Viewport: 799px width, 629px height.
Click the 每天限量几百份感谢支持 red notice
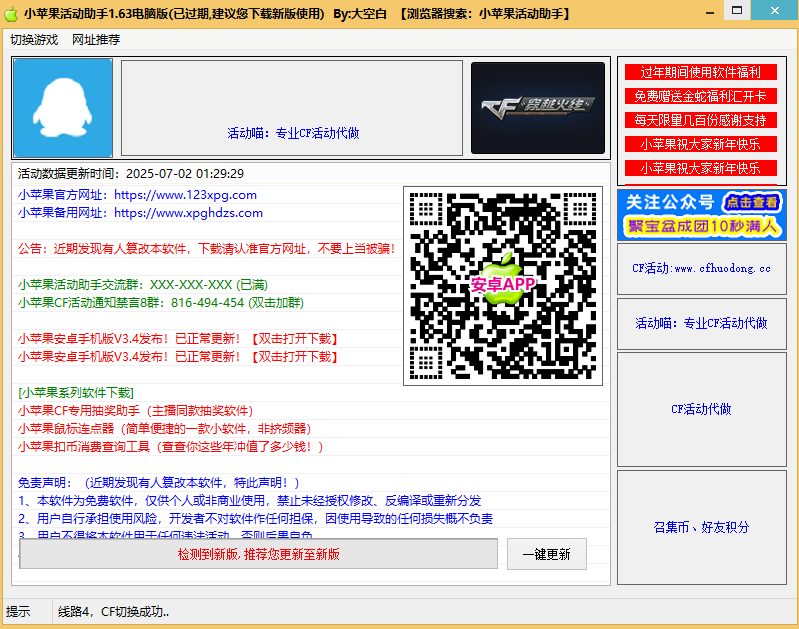[x=701, y=120]
